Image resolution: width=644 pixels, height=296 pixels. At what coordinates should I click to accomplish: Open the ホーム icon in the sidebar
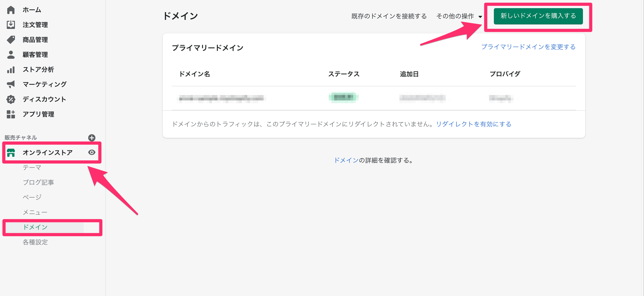(x=11, y=10)
